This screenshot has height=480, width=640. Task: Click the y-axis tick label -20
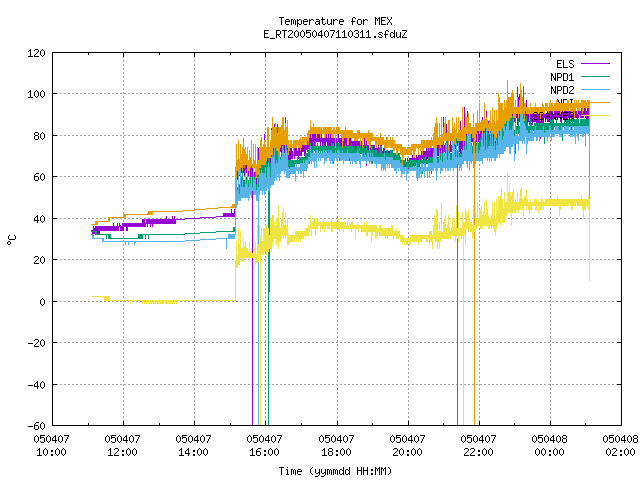36,343
